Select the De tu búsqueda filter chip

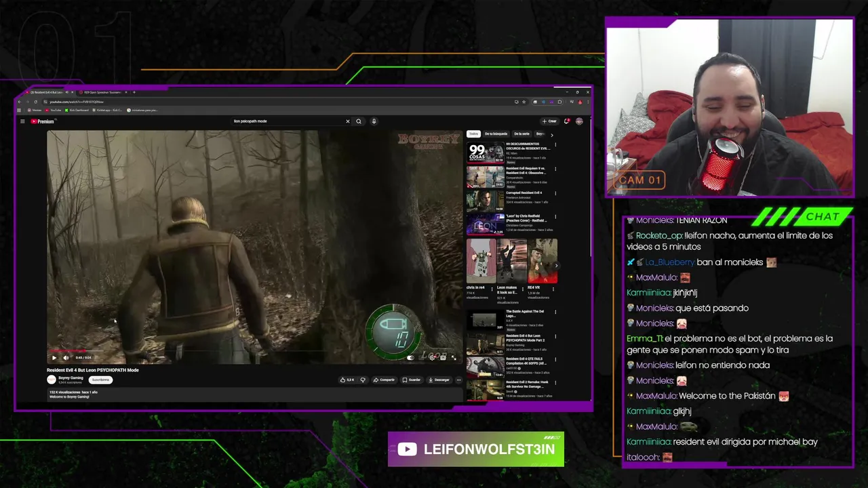496,134
